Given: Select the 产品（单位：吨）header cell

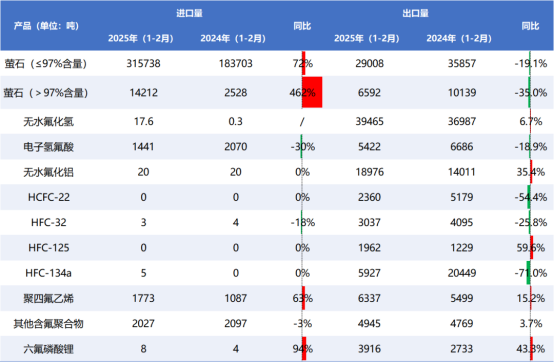Looking at the screenshot, I should coord(46,26).
